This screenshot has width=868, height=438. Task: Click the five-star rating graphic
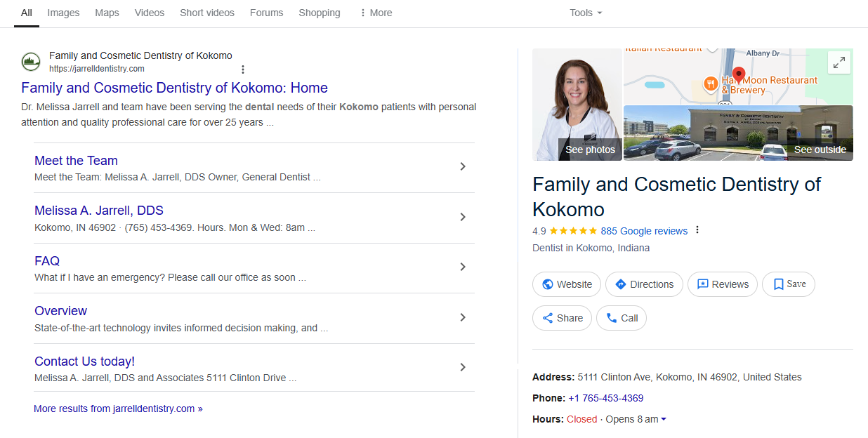click(x=573, y=231)
